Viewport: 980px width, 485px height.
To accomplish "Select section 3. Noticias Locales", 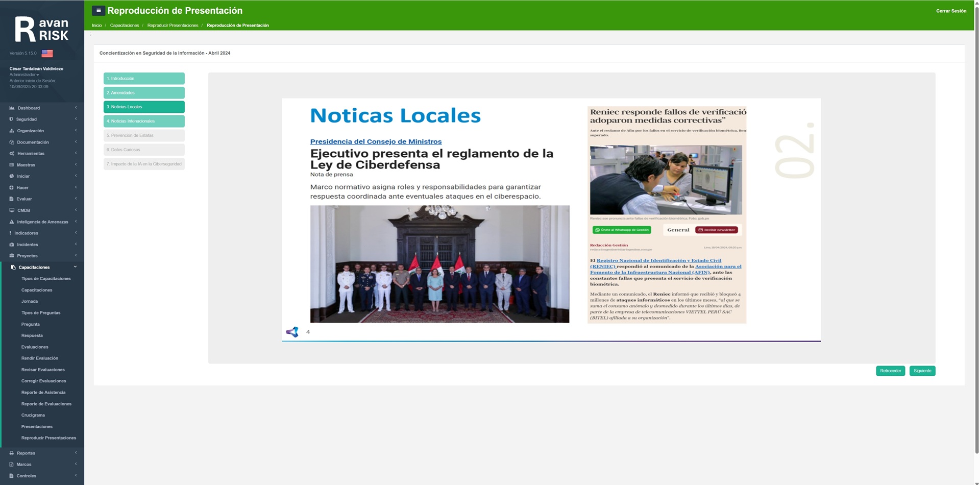I will (144, 107).
